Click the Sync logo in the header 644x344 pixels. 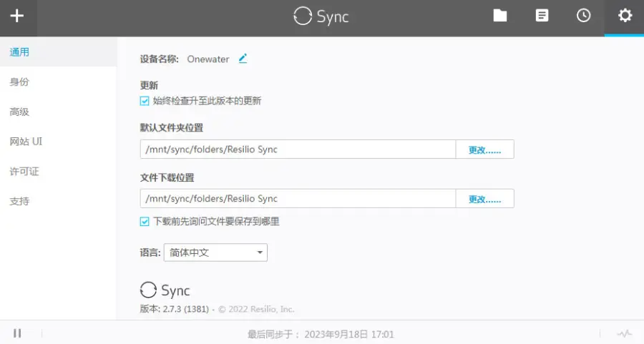(x=321, y=16)
